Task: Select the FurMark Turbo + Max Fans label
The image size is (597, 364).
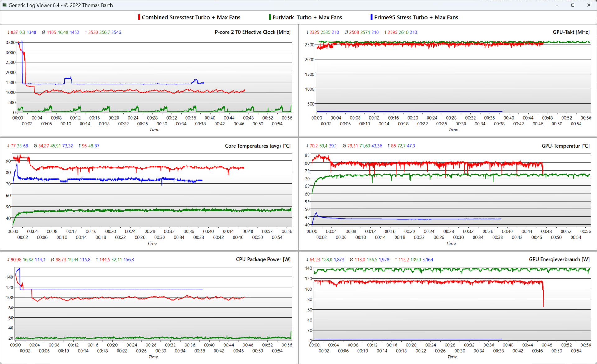Action: tap(307, 17)
